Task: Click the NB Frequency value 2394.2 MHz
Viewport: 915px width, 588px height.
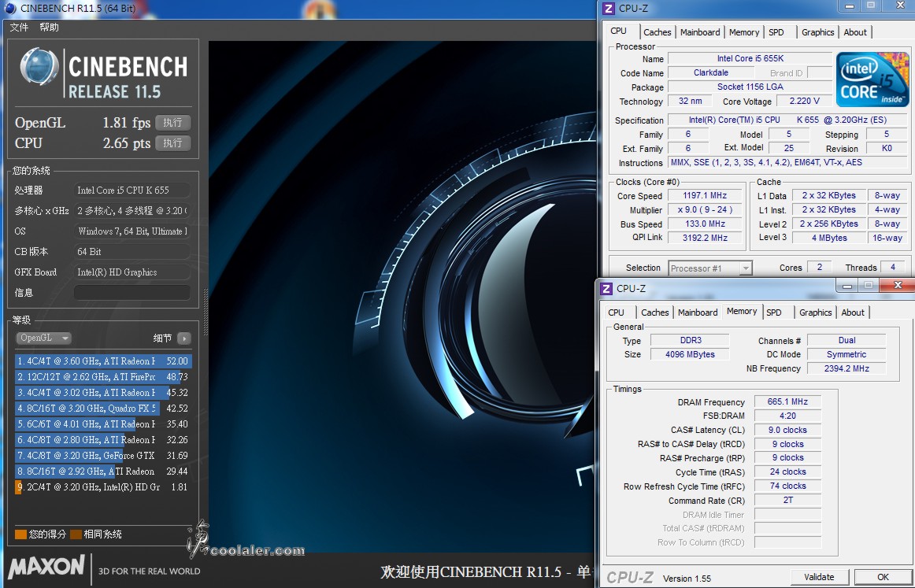Action: tap(846, 368)
